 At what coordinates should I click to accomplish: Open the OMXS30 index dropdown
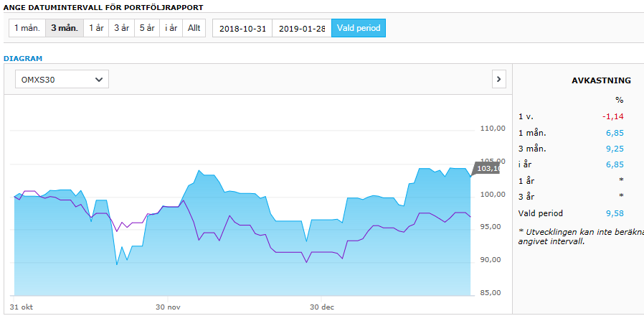pyautogui.click(x=62, y=79)
